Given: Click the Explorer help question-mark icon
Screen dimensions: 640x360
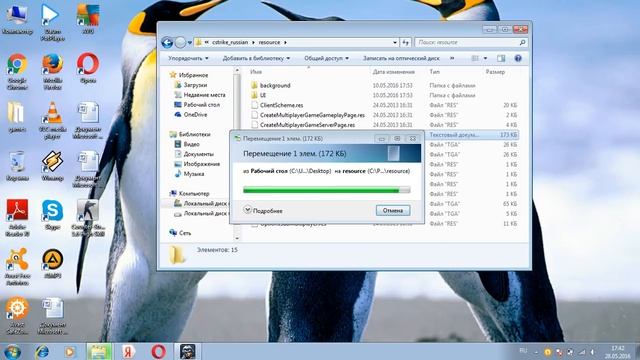Looking at the screenshot, I should tap(518, 58).
